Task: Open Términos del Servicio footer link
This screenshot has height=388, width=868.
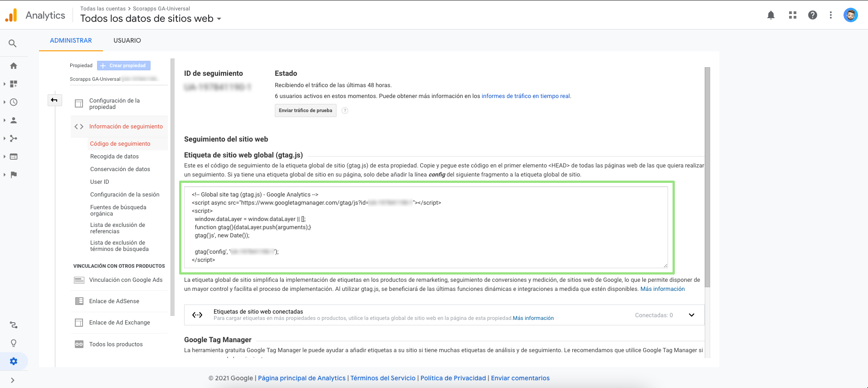Action: pyautogui.click(x=383, y=378)
